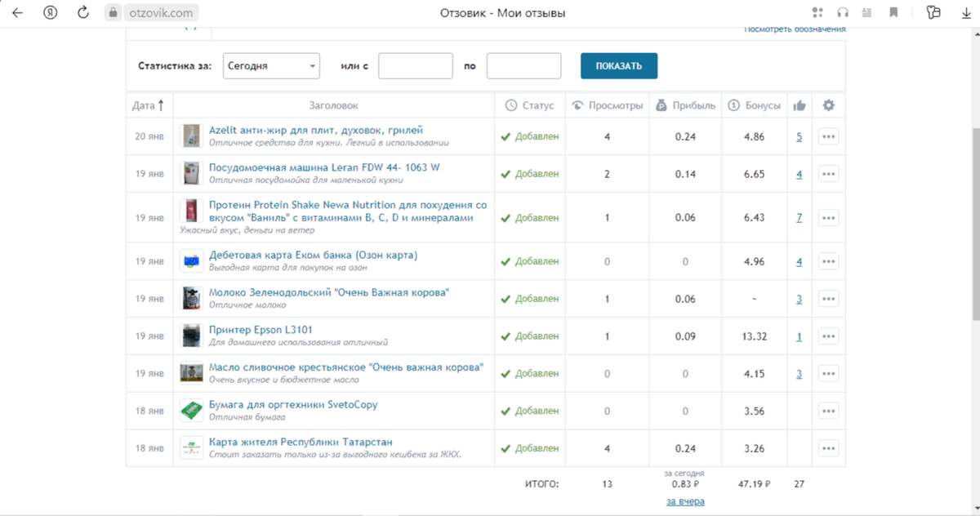This screenshot has height=516, width=980.
Task: Bookmark this page
Action: pos(893,12)
